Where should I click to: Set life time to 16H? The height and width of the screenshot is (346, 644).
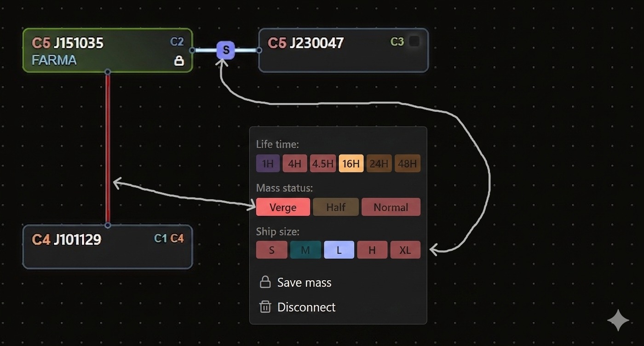(x=351, y=163)
